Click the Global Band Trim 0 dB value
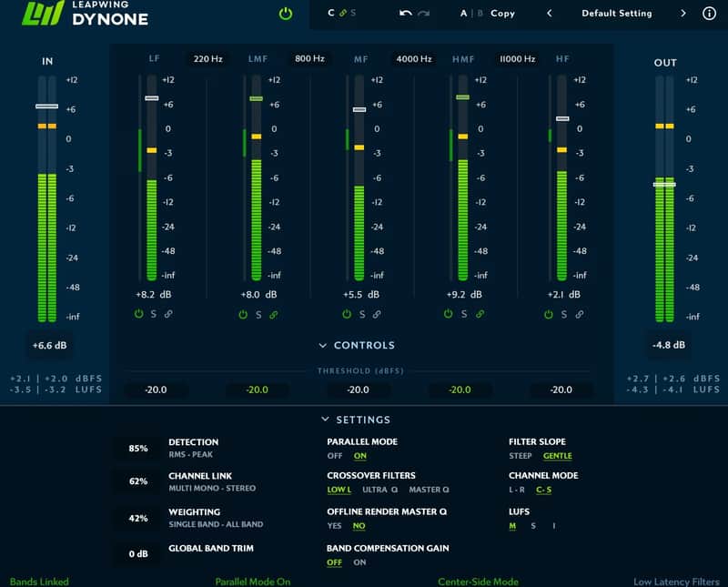The height and width of the screenshot is (587, 728). tap(138, 554)
